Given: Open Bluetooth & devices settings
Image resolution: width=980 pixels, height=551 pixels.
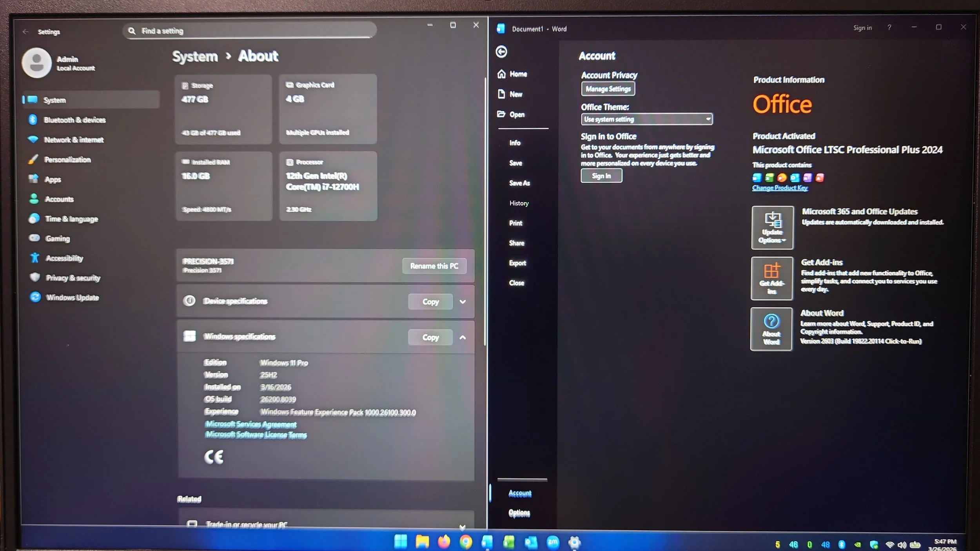Looking at the screenshot, I should 74,120.
